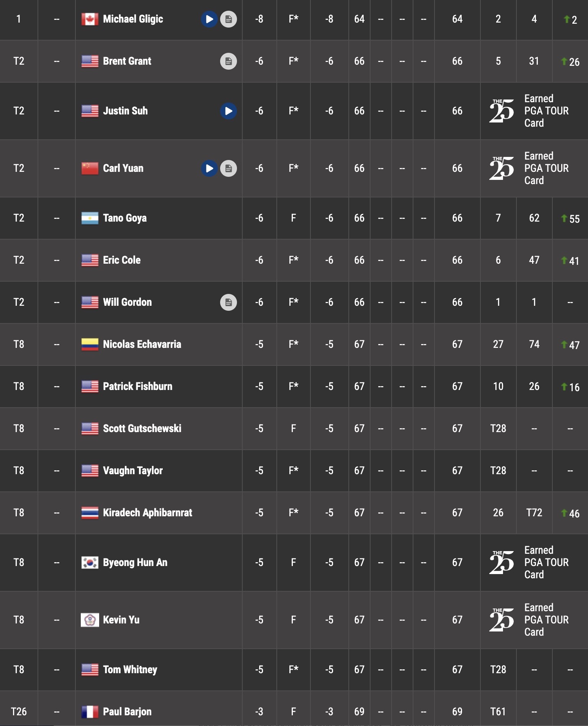Screen dimensions: 588x726
Task: Expand Patrick Fishburn's leaderboard row
Action: coord(294,387)
